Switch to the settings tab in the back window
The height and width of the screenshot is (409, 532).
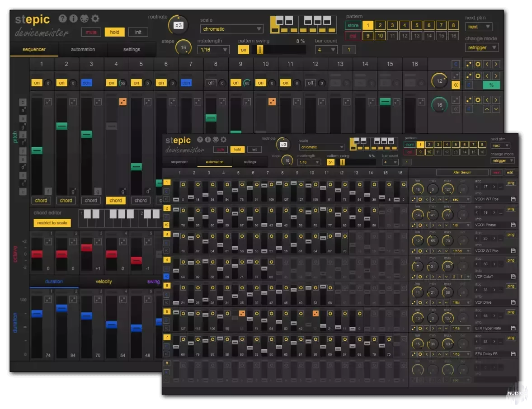(x=132, y=50)
